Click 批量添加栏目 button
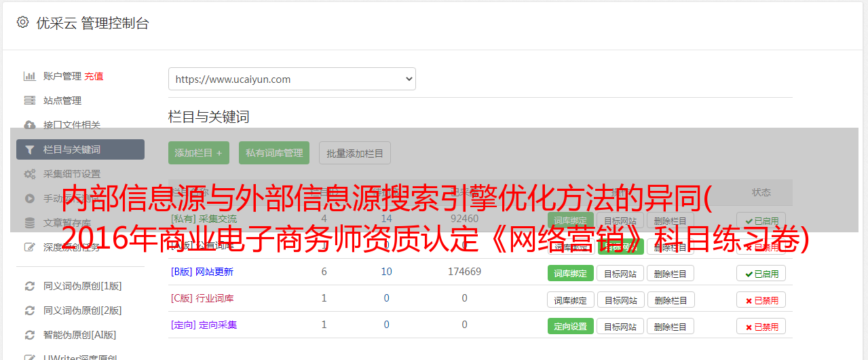This screenshot has height=360, width=868. click(x=355, y=153)
